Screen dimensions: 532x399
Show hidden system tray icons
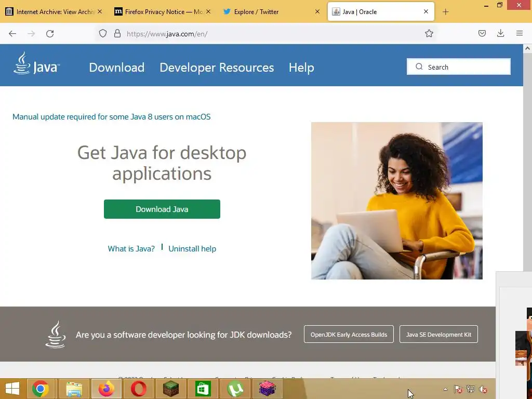pyautogui.click(x=445, y=389)
